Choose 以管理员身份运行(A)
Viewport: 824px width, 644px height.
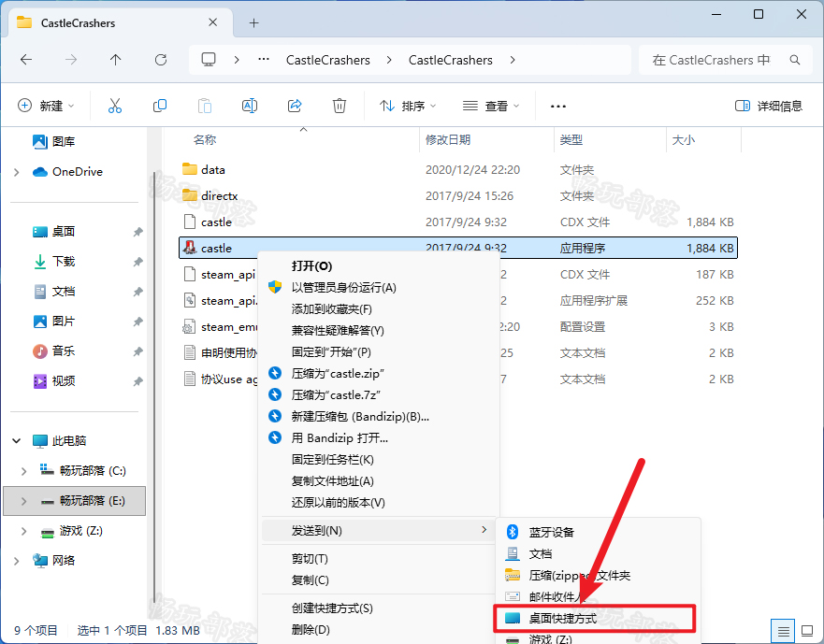pyautogui.click(x=378, y=287)
